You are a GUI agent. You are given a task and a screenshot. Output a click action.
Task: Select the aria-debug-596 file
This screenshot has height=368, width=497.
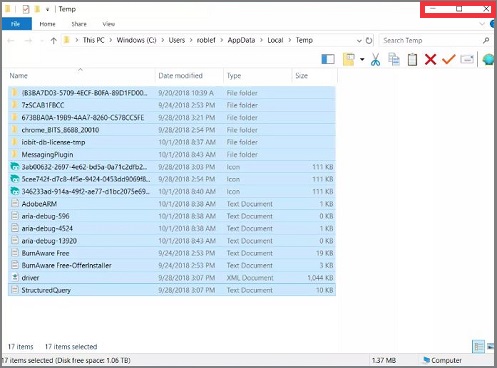pos(172,216)
